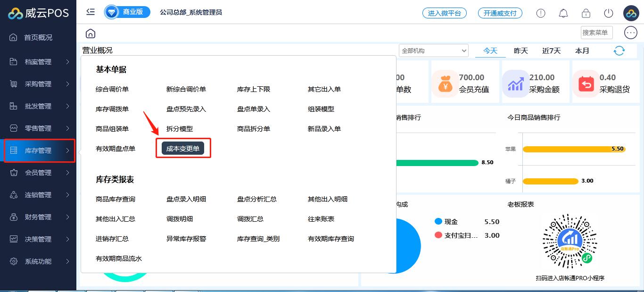Click the power logout icon
Image resolution: width=644 pixels, height=292 pixels.
(x=608, y=13)
